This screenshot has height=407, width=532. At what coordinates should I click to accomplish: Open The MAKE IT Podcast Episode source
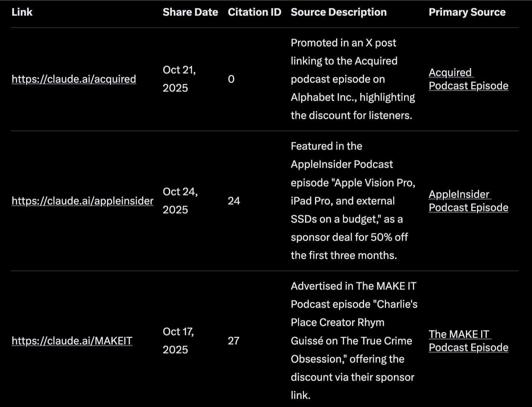coord(468,341)
